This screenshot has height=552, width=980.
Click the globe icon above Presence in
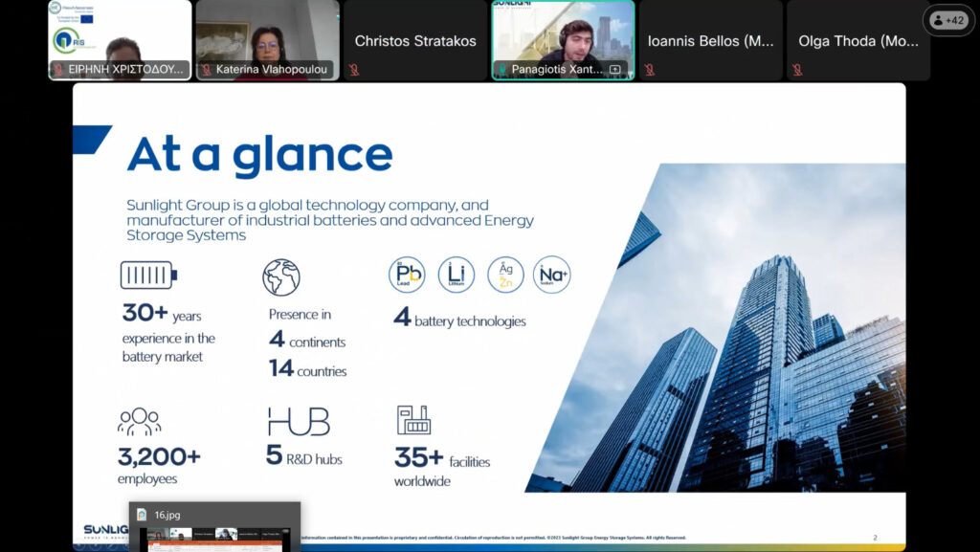[x=281, y=277]
